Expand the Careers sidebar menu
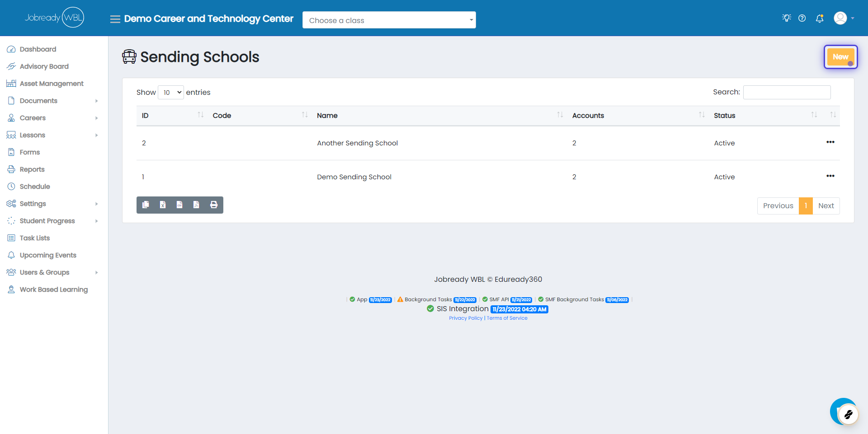 click(52, 118)
